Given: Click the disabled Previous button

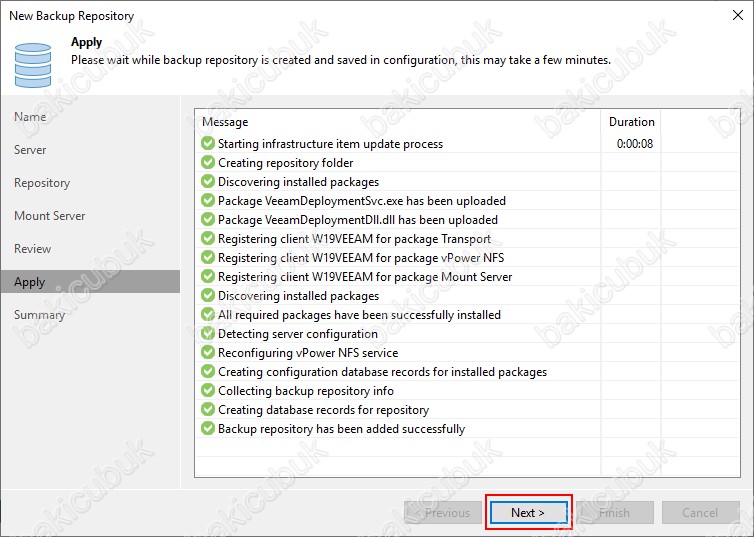Looking at the screenshot, I should (x=443, y=512).
